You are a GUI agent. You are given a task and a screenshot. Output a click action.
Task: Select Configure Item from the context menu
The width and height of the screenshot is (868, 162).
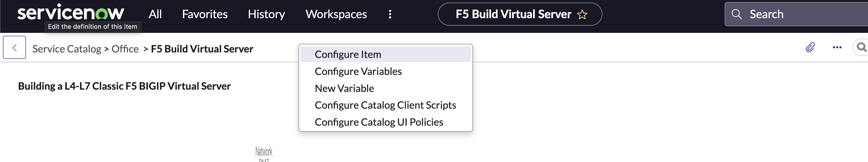(x=348, y=54)
